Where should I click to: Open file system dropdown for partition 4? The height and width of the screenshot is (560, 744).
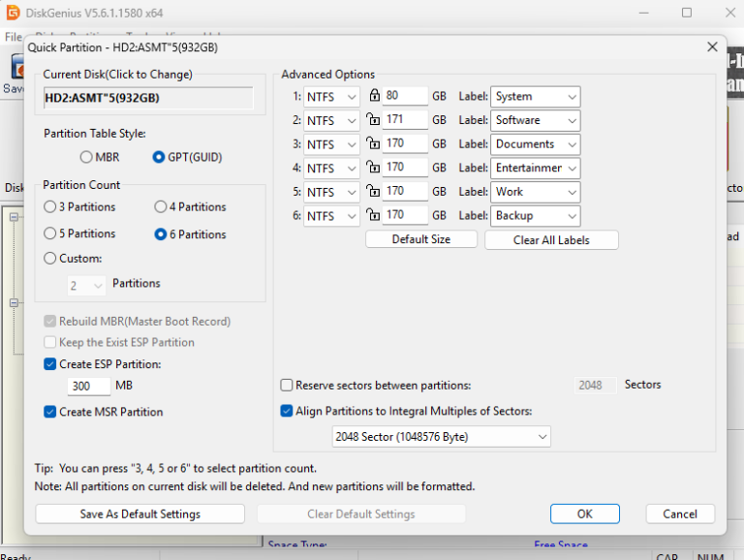pos(331,168)
